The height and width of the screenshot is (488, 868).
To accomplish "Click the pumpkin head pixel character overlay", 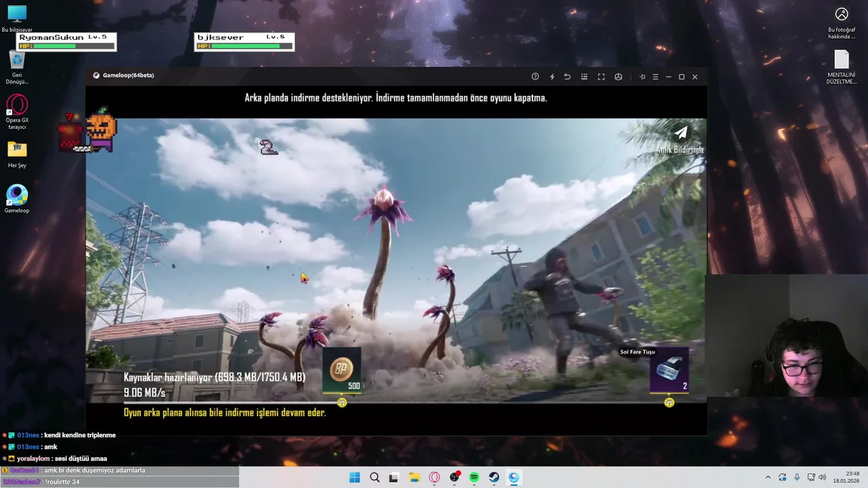I will pyautogui.click(x=101, y=129).
